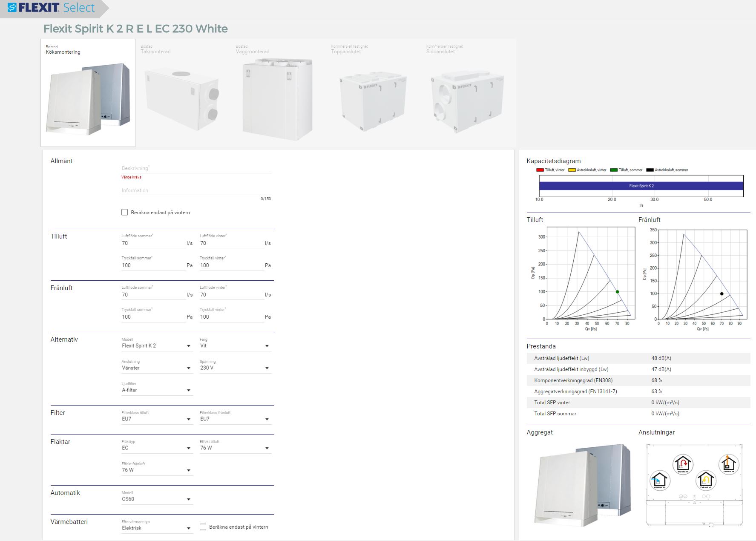Open the Fläkttyp dropdown showing EC

[x=157, y=448]
